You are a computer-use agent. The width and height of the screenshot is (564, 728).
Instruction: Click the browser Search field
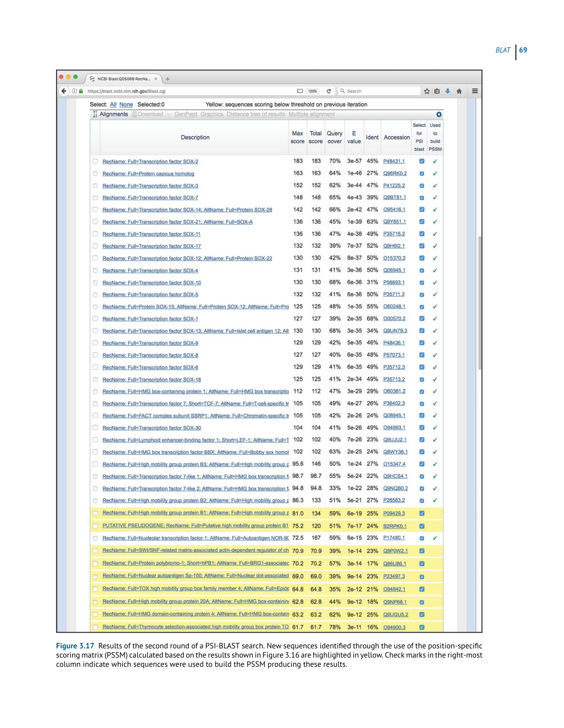(x=379, y=91)
